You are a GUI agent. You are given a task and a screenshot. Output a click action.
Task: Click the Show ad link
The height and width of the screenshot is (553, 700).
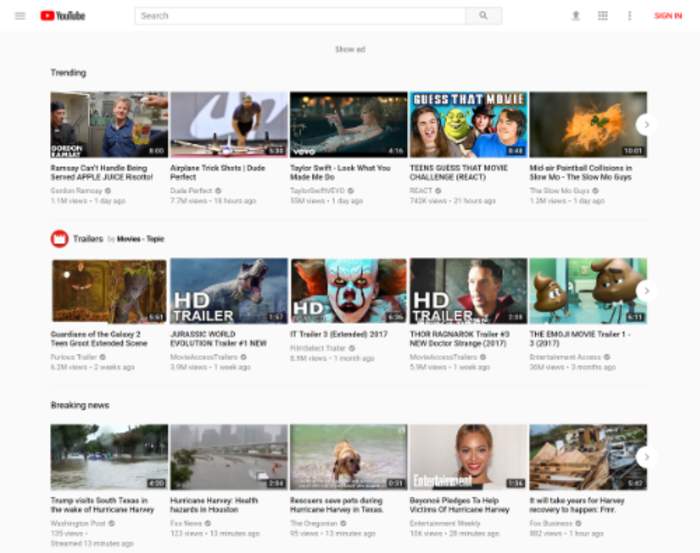(x=350, y=49)
